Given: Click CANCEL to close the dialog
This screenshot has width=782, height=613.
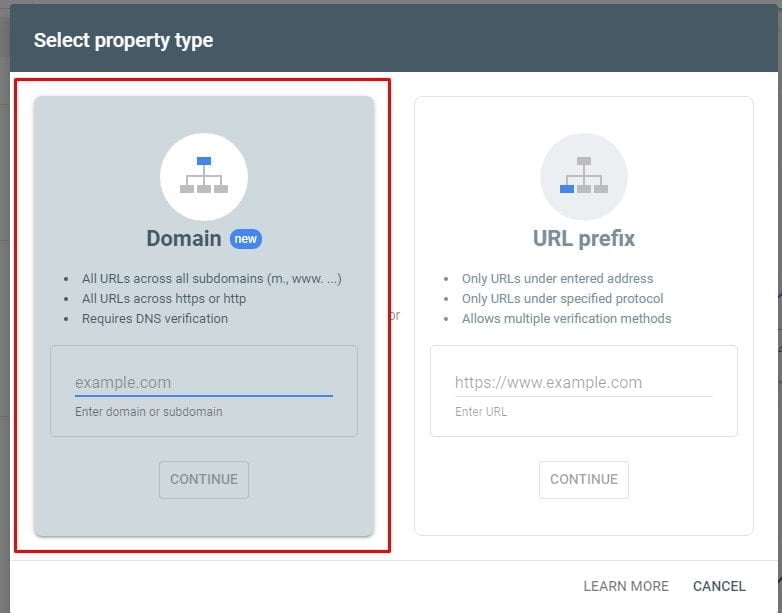Looking at the screenshot, I should 719,586.
